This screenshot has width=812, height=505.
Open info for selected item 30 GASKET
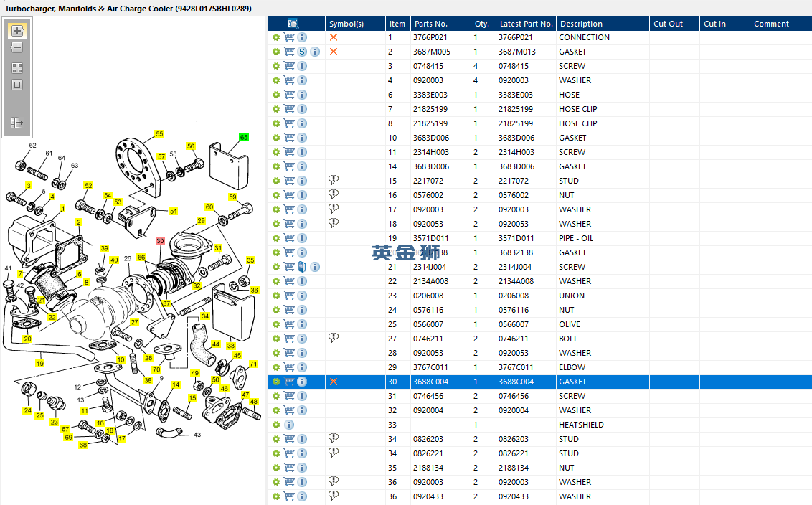[x=302, y=382]
